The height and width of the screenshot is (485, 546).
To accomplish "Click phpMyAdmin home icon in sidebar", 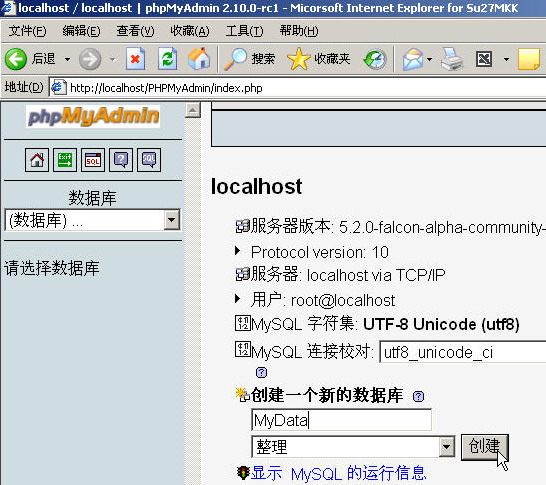I will pyautogui.click(x=37, y=160).
